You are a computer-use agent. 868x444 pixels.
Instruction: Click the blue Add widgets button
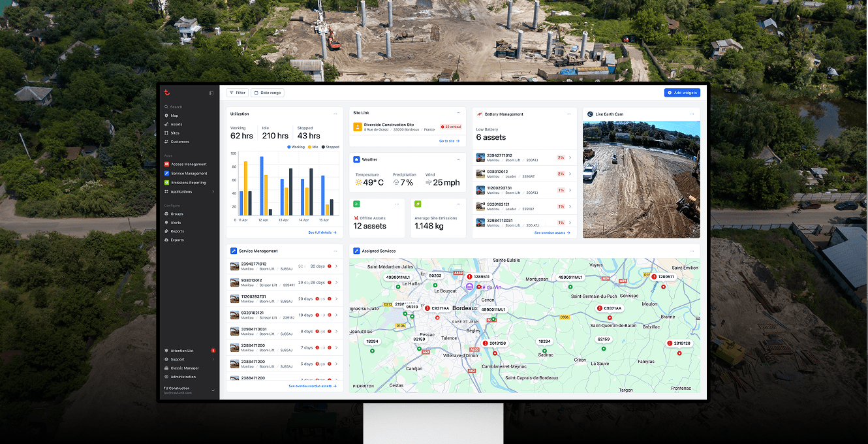pos(682,92)
